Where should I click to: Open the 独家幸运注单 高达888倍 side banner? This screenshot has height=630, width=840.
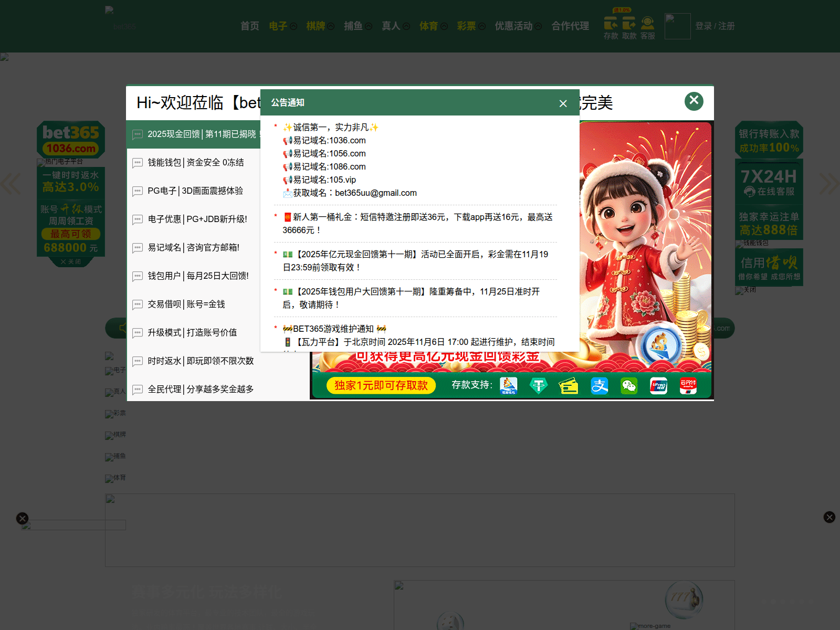[x=769, y=223]
